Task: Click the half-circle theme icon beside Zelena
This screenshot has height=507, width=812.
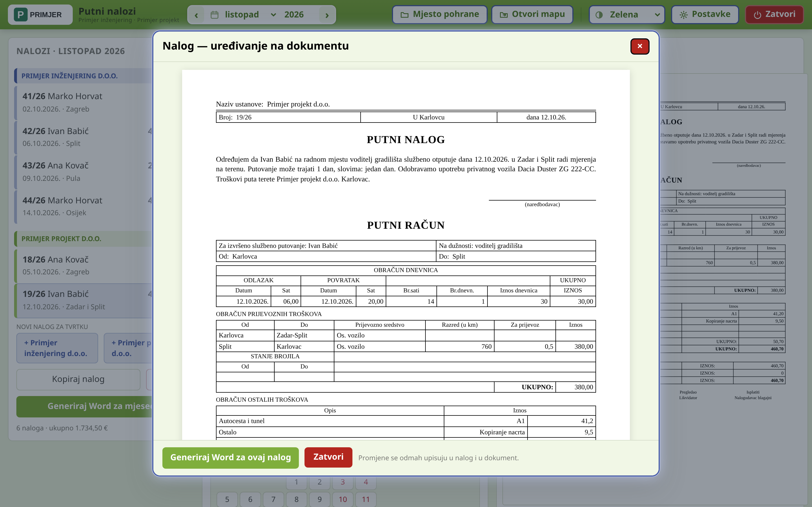Action: tap(599, 15)
